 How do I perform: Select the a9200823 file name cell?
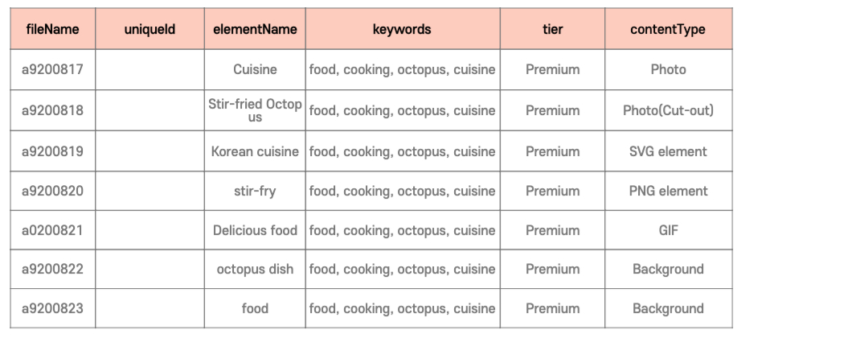coord(52,309)
